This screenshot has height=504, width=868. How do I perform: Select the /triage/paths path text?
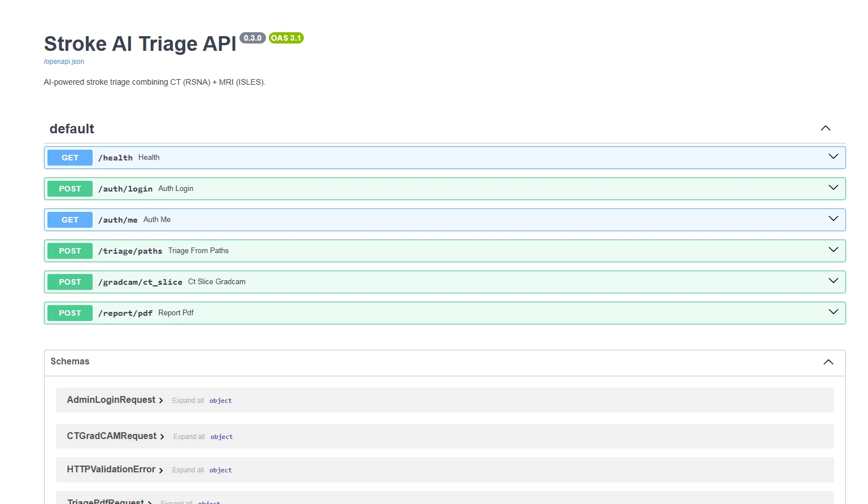pos(130,251)
